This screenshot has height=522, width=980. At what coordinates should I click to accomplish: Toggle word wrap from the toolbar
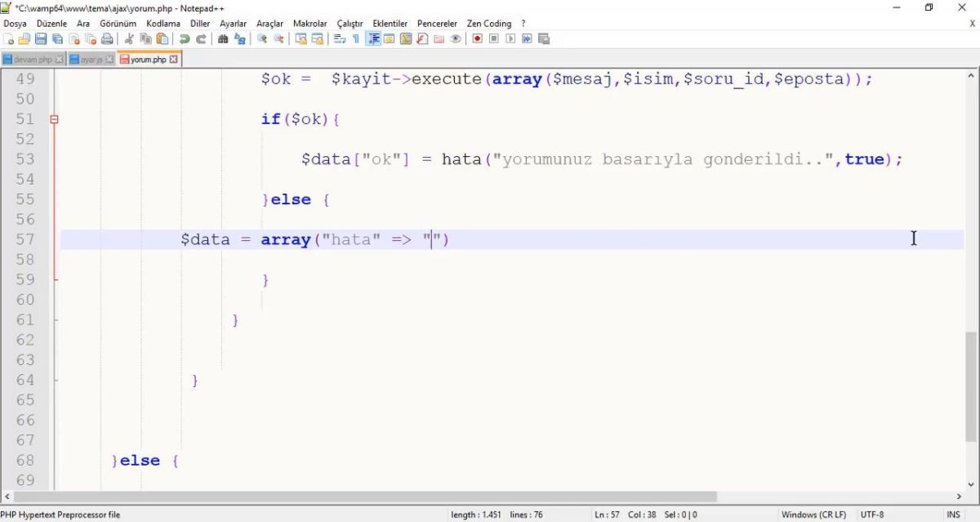tap(340, 38)
